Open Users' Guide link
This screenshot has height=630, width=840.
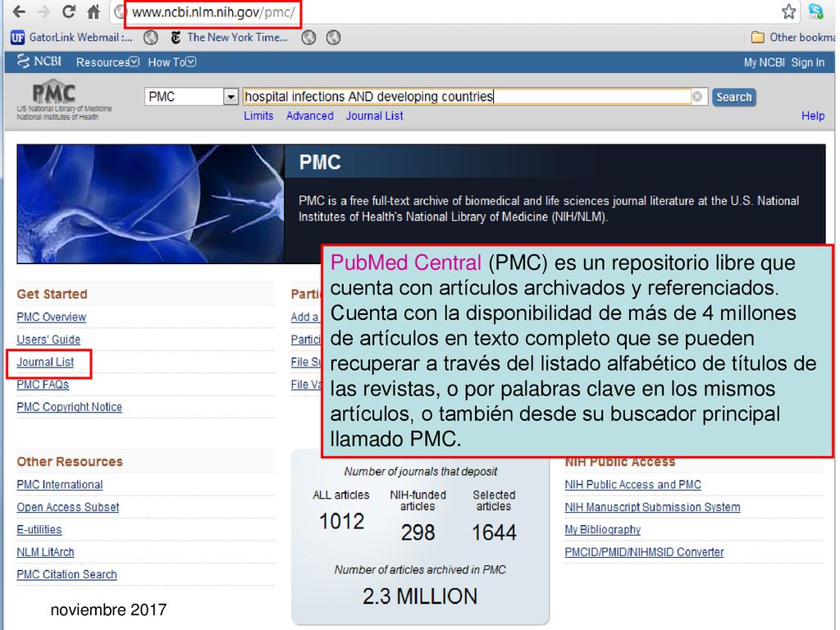pyautogui.click(x=48, y=340)
